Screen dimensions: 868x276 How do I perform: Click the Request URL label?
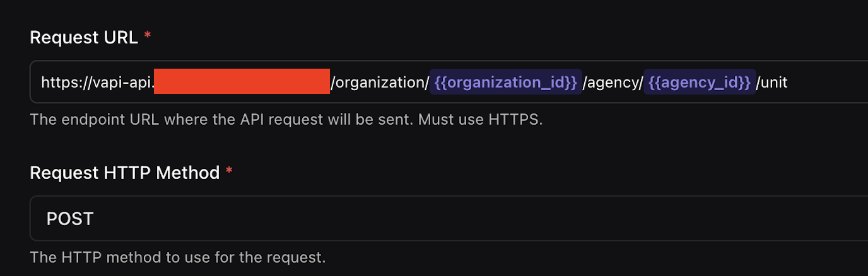83,38
